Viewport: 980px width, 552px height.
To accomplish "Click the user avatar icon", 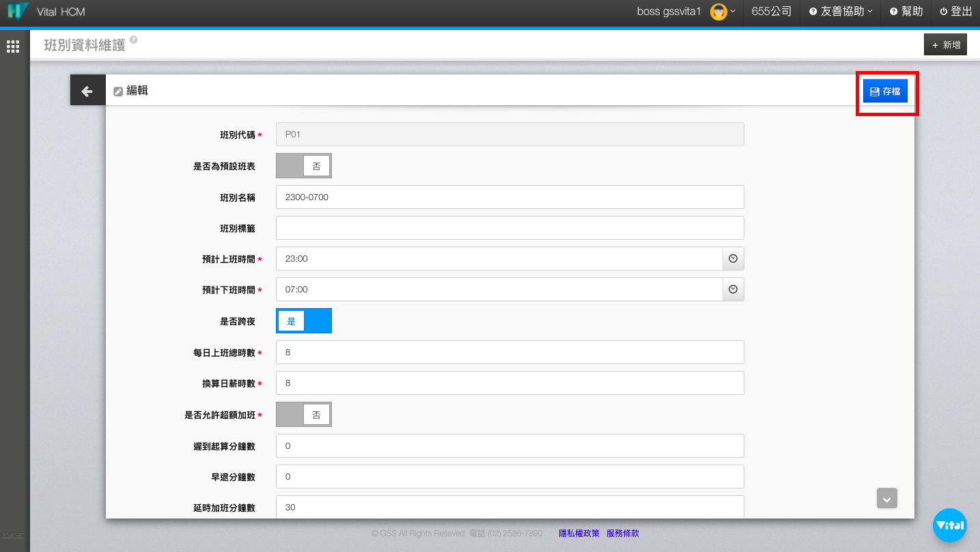I will [x=718, y=12].
